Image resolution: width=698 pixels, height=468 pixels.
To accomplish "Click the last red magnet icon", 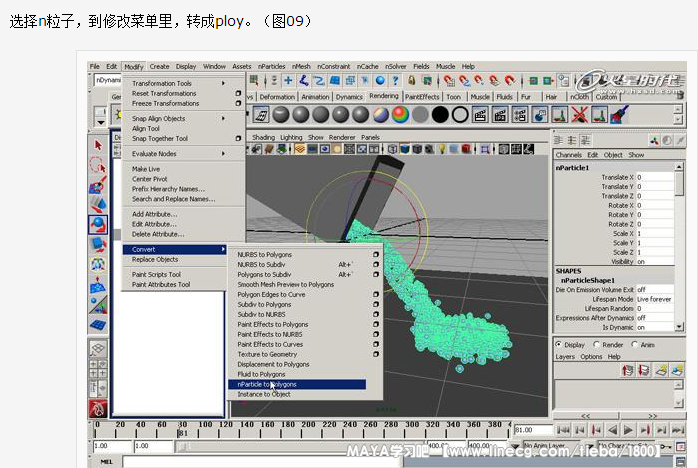I will click(509, 80).
